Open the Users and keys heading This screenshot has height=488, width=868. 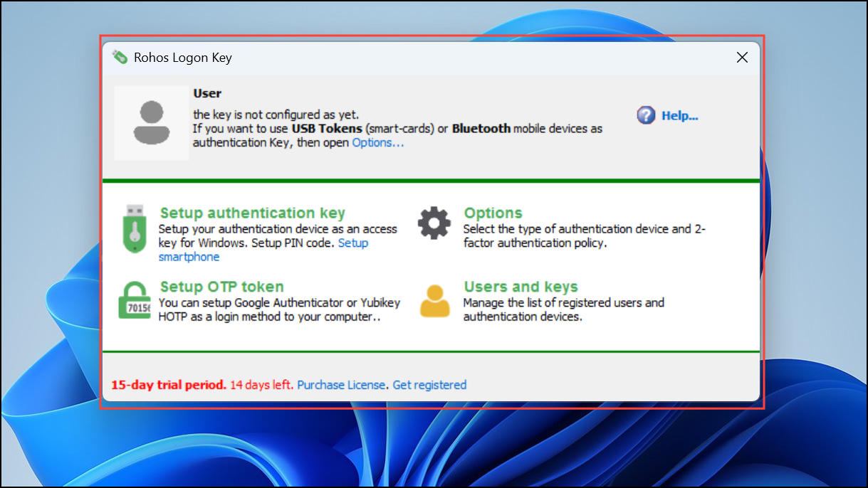pos(521,287)
